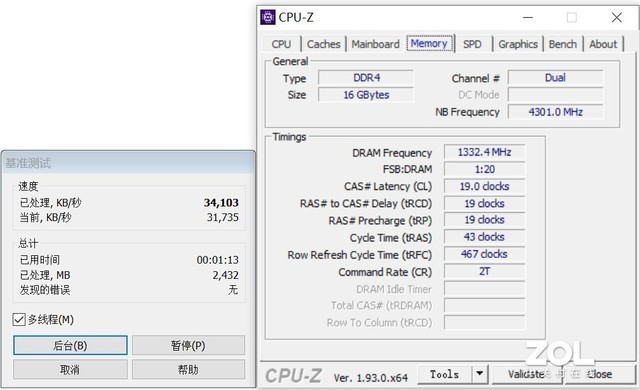
Task: Switch to the SPD tab
Action: (x=472, y=44)
